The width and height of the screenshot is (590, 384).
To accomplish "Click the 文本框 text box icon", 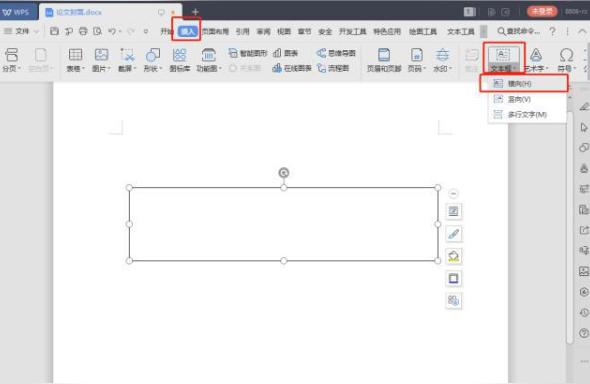I will coord(503,55).
